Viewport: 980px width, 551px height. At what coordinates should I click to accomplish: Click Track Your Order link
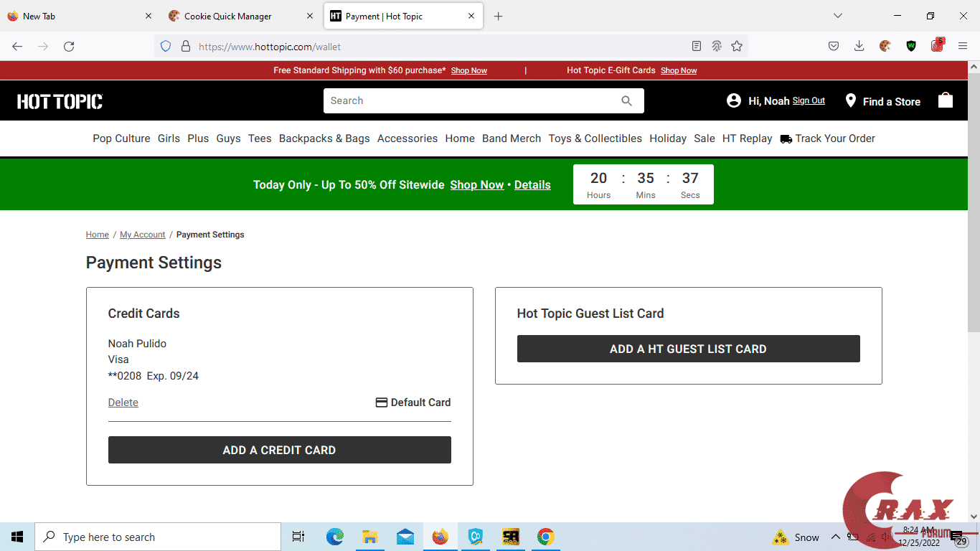coord(828,138)
